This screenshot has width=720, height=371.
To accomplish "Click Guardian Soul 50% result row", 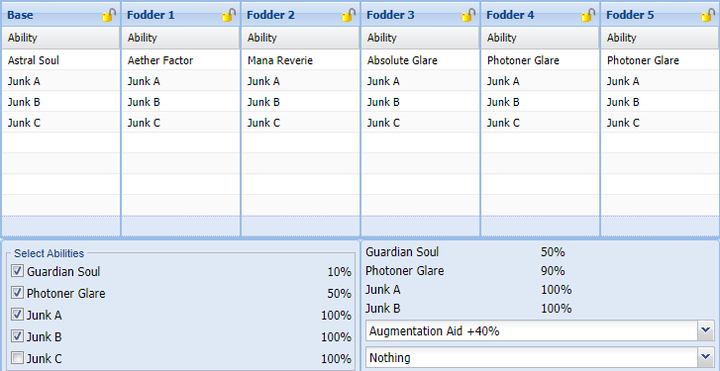I will (465, 252).
